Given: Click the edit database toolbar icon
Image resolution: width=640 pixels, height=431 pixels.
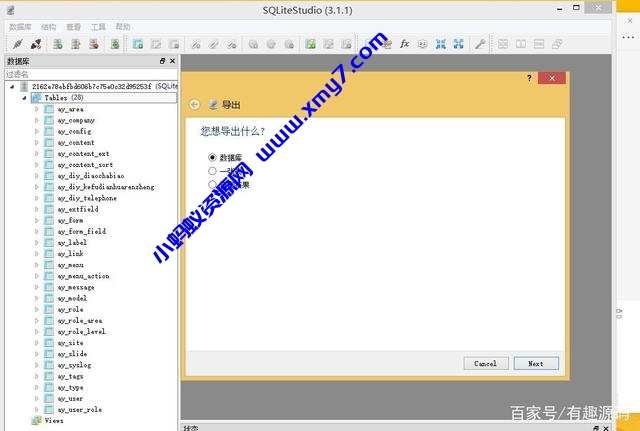Looking at the screenshot, I should click(x=76, y=44).
